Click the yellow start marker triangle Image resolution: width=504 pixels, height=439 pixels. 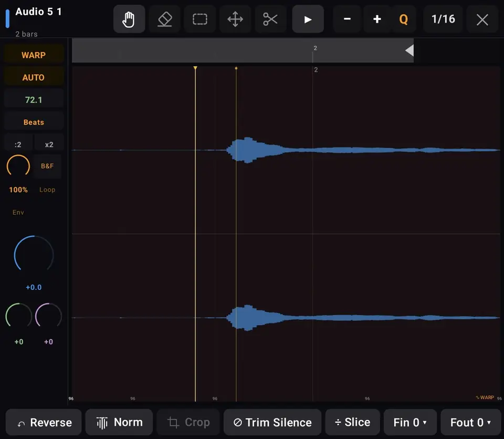(x=195, y=68)
